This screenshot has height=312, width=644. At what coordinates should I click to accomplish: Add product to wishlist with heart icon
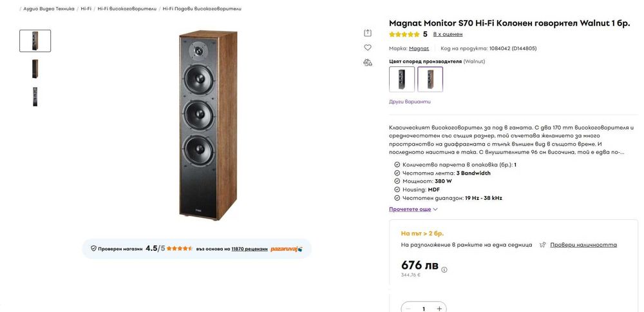[368, 48]
